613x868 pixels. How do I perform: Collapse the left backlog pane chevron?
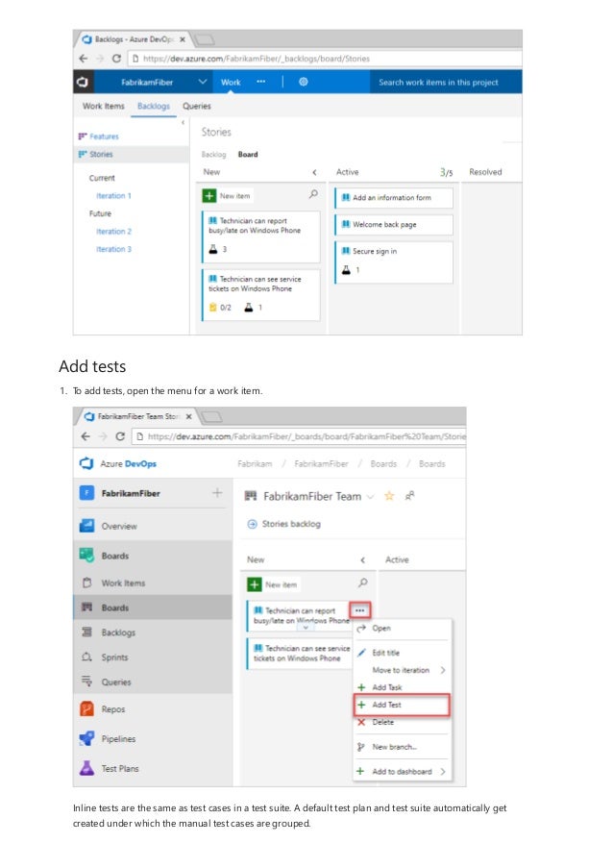pos(184,123)
